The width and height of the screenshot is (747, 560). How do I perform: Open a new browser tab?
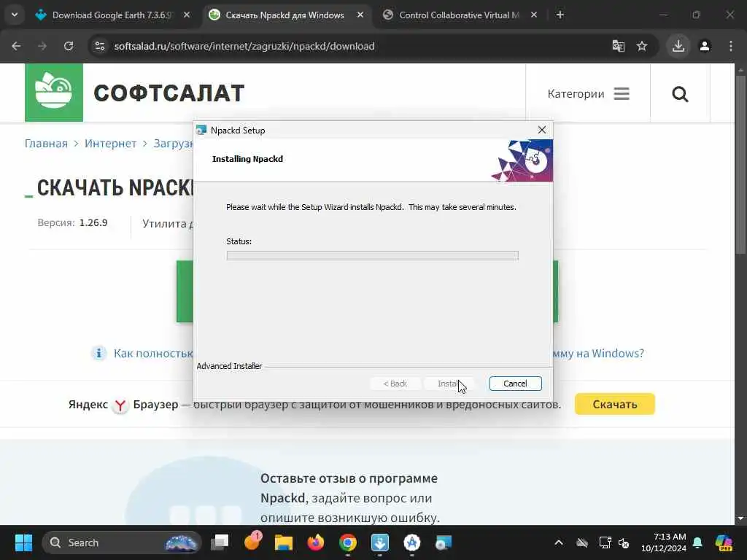click(x=560, y=15)
